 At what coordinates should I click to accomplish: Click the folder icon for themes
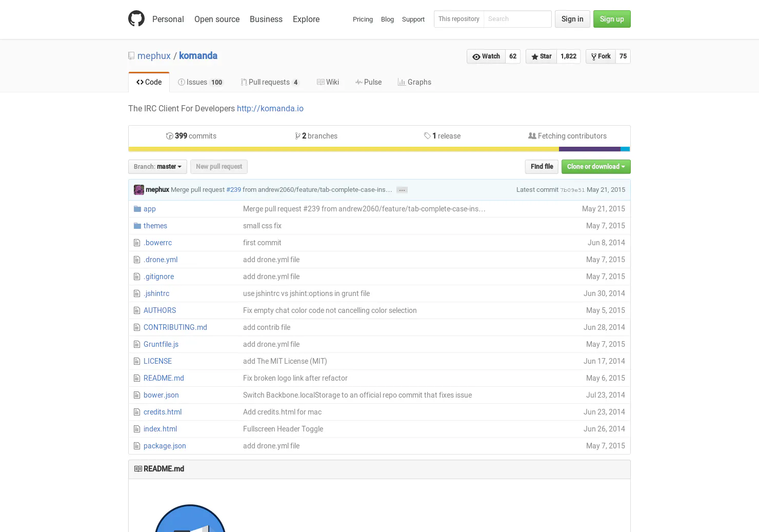tap(137, 226)
